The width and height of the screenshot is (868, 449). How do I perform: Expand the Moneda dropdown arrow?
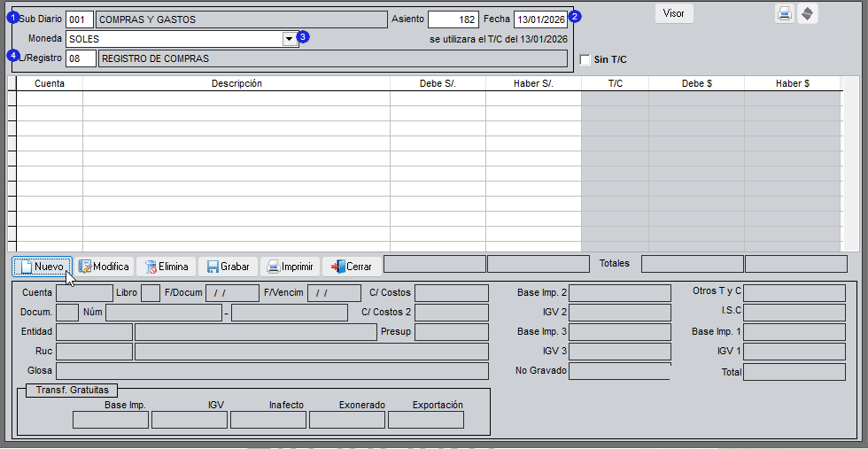tap(289, 39)
